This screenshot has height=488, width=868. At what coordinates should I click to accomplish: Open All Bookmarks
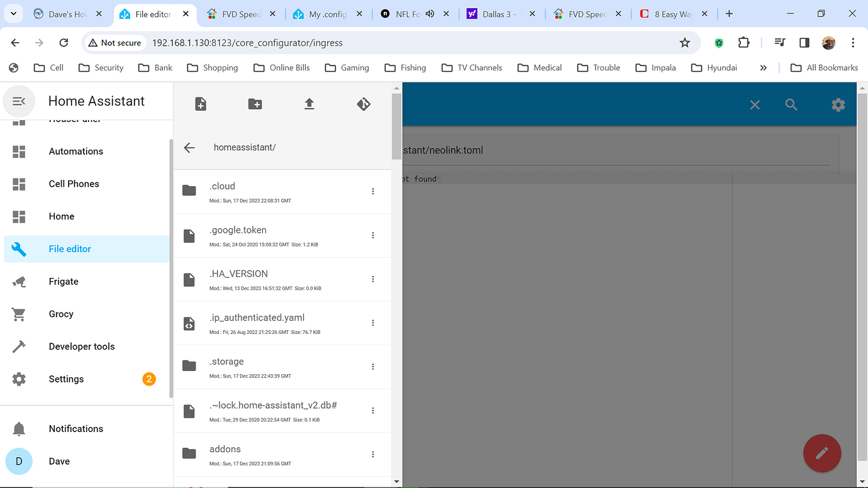click(825, 67)
